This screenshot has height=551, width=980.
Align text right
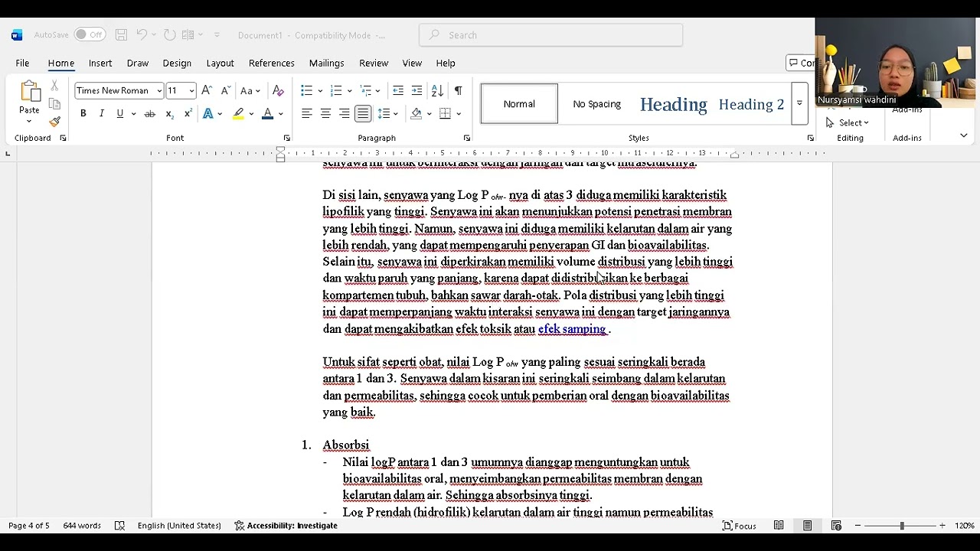click(345, 114)
